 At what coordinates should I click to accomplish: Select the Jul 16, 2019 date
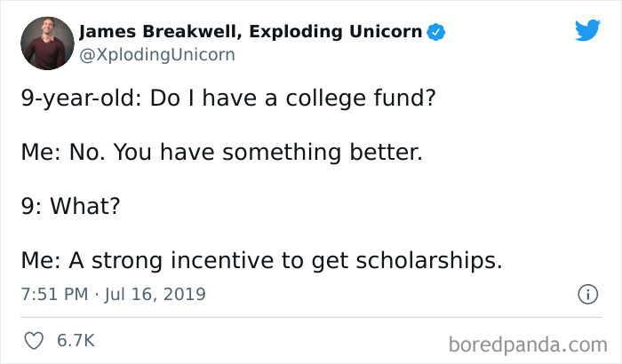point(154,294)
